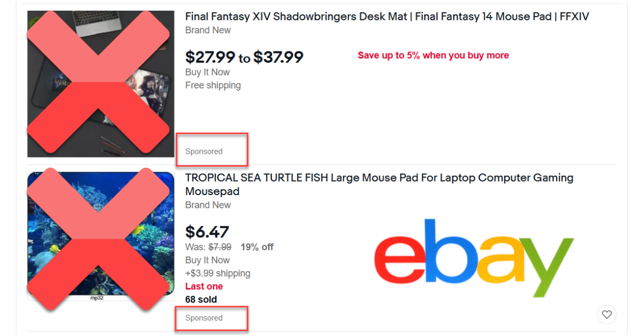
Task: Click 'Buy It Now' under the $6.47 price
Action: (208, 260)
